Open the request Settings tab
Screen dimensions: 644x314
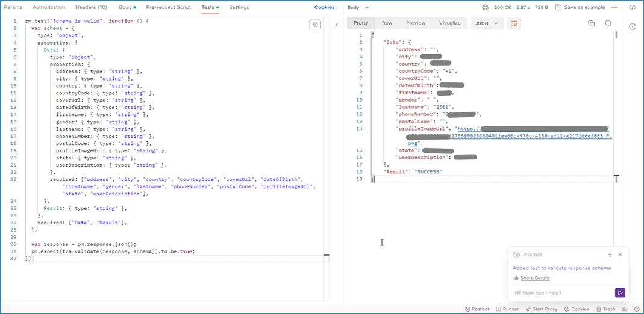click(x=239, y=7)
